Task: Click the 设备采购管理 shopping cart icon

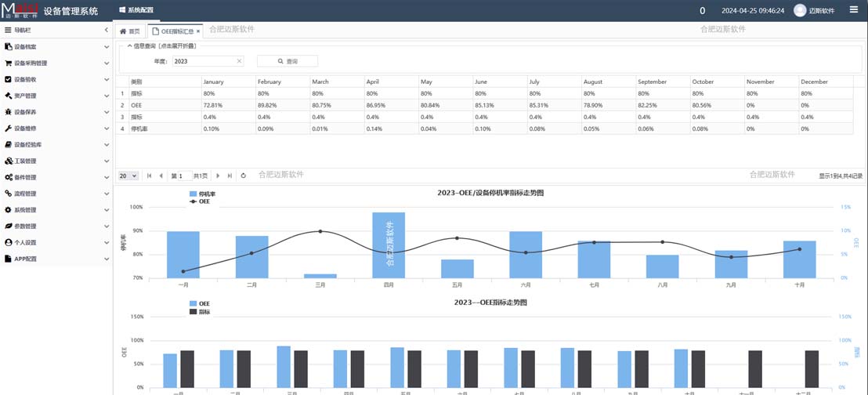Action: [8, 63]
